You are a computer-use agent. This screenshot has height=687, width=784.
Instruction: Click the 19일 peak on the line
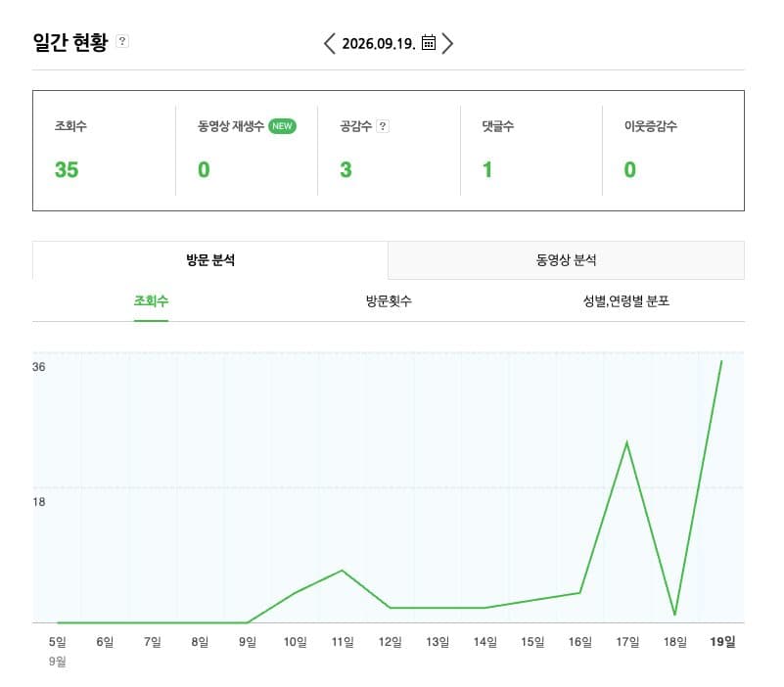(721, 361)
